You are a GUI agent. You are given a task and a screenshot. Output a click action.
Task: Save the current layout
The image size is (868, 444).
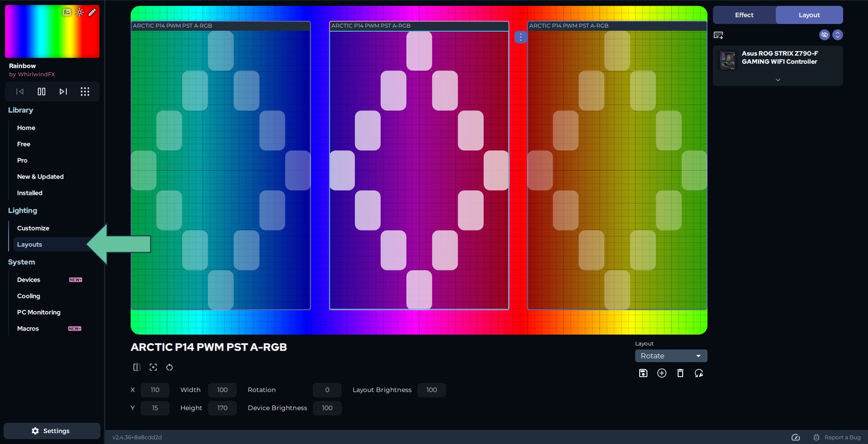(x=643, y=373)
